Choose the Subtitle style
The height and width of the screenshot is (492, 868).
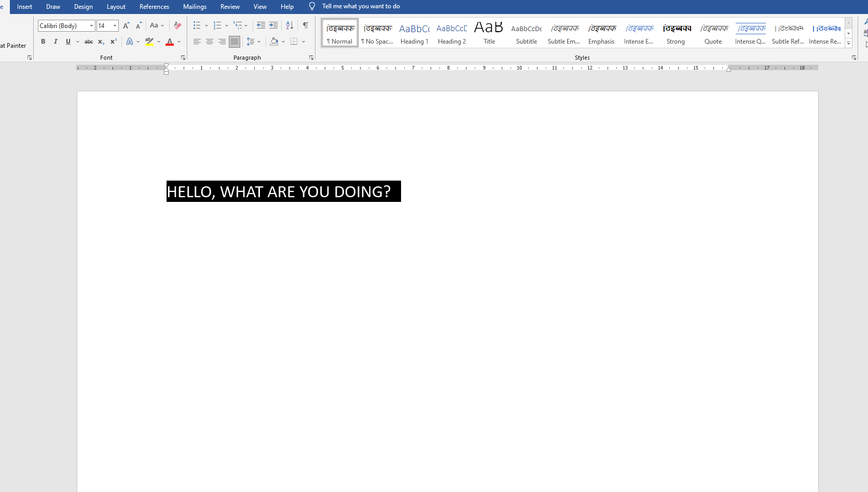(x=527, y=33)
